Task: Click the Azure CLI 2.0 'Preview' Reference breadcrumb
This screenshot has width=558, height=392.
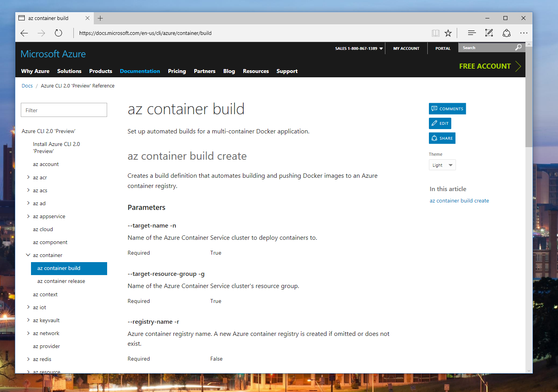Action: [78, 86]
